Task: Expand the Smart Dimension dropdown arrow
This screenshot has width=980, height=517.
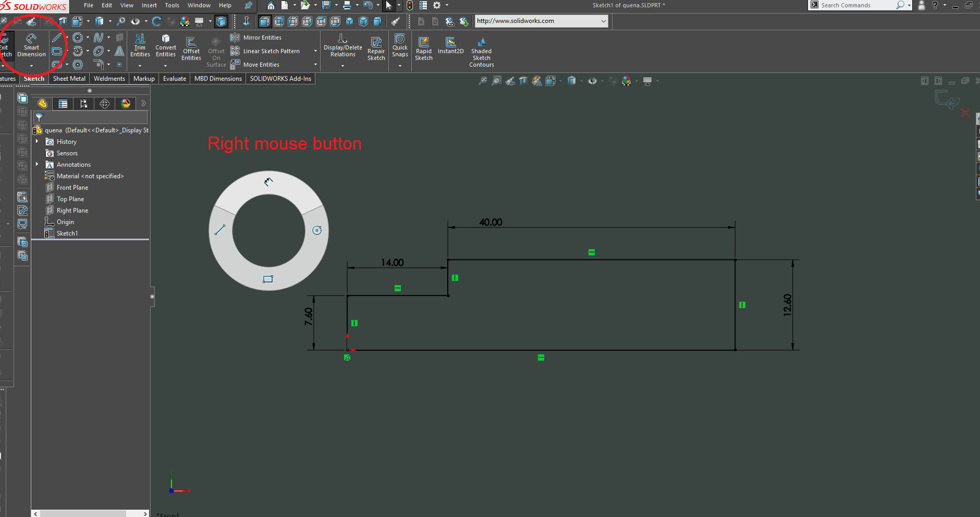Action: coord(31,66)
